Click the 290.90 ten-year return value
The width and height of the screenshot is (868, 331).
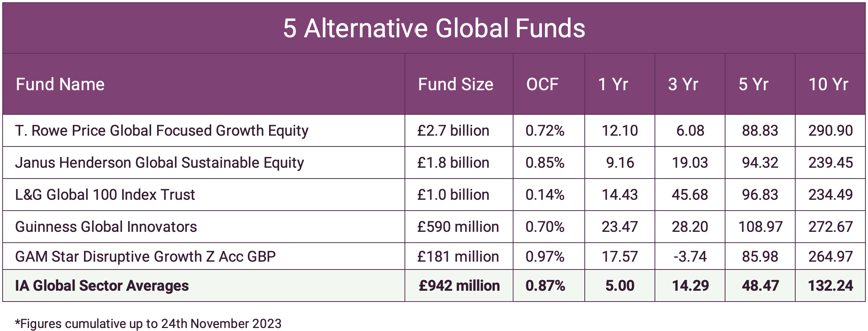(x=830, y=131)
